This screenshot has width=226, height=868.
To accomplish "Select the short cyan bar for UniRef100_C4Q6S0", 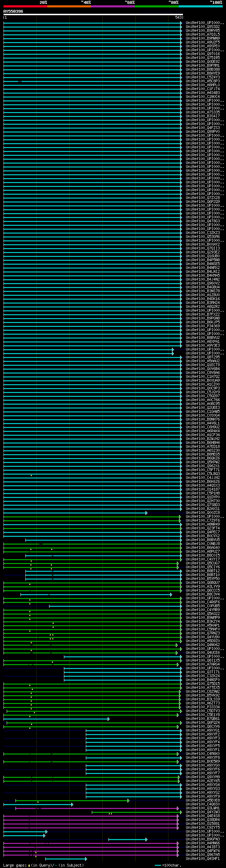I will 38,804.
